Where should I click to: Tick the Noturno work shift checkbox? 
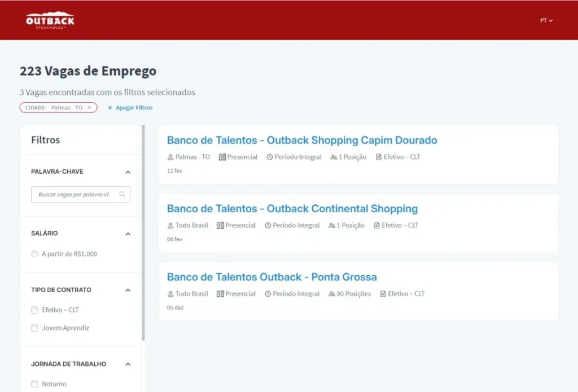point(35,384)
